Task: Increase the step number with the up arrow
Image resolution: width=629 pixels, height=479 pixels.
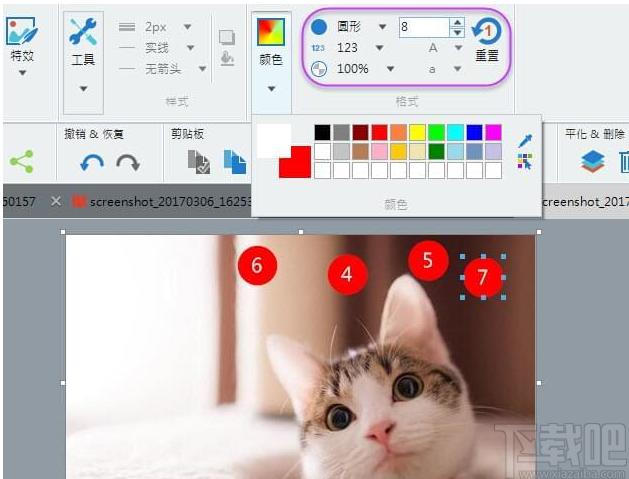Action: 457,22
